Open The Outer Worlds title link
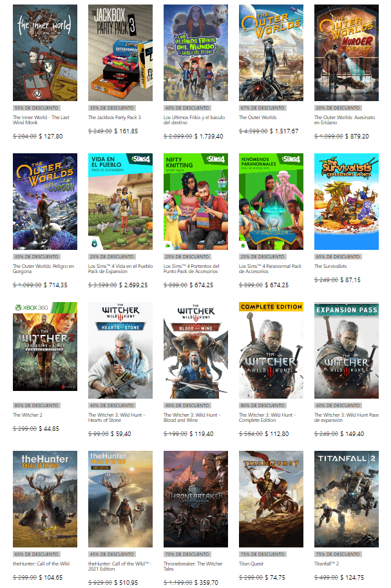The image size is (391, 588). coord(258,117)
